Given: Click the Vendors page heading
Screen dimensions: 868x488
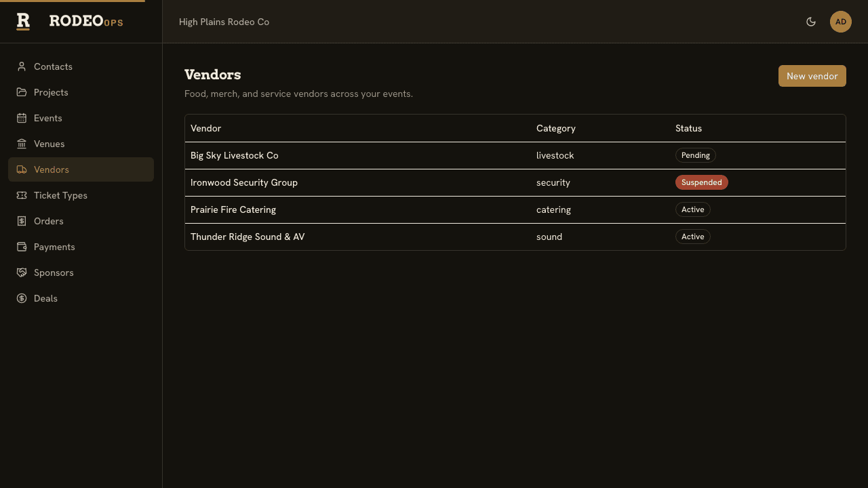Looking at the screenshot, I should (x=212, y=75).
